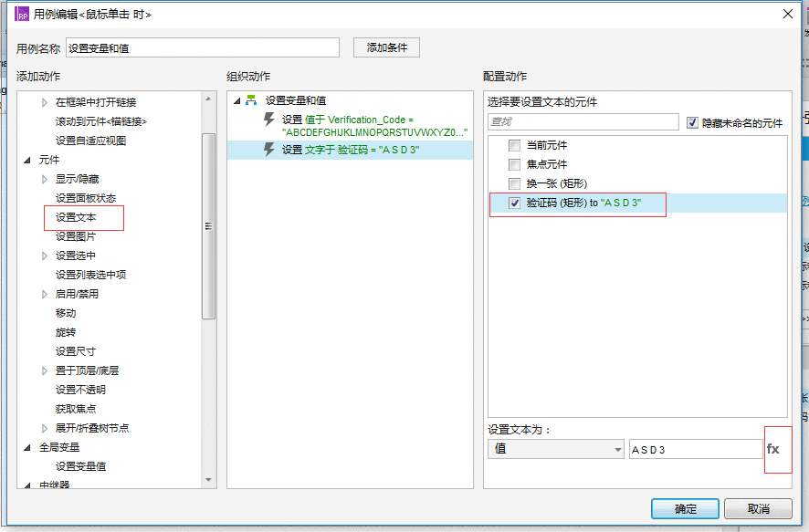The height and width of the screenshot is (532, 809).
Task: Select 设置自适应视图 action
Action: [90, 141]
